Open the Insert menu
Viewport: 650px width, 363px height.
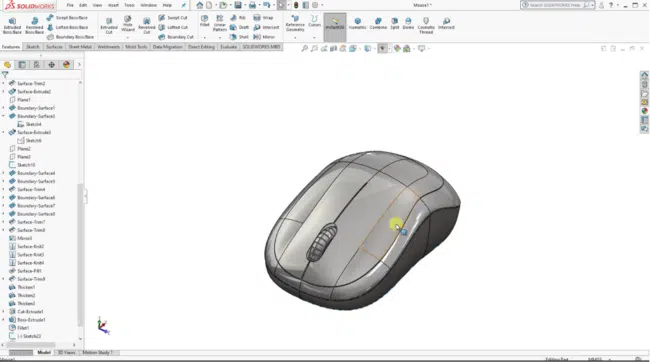click(x=113, y=5)
